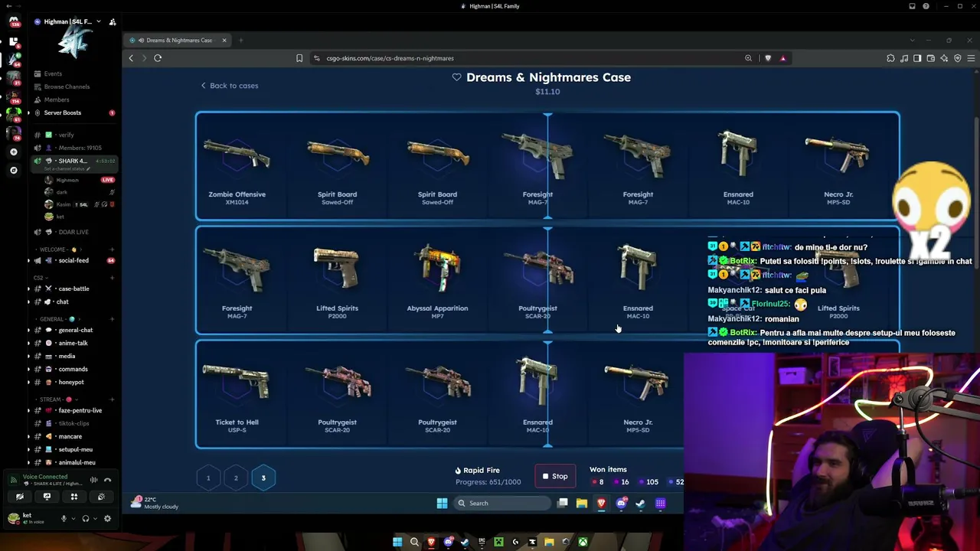
Task: Reload the csgo-skins page
Action: point(158,58)
